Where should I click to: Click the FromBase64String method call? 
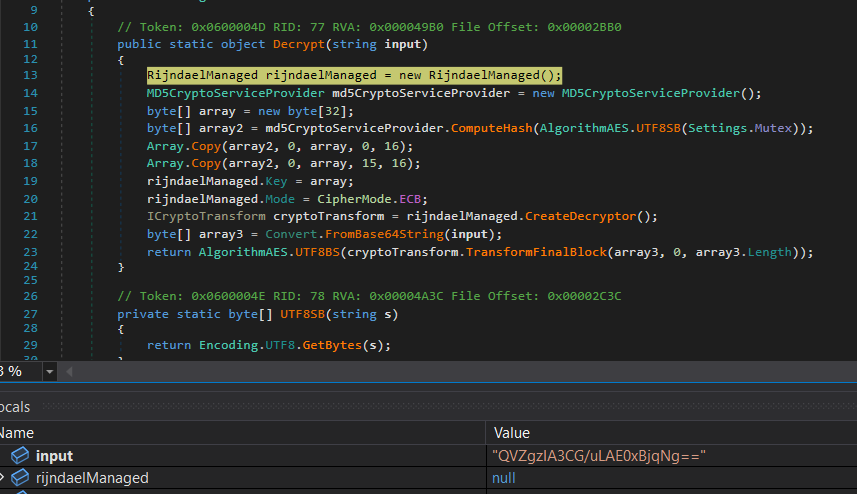(x=384, y=234)
